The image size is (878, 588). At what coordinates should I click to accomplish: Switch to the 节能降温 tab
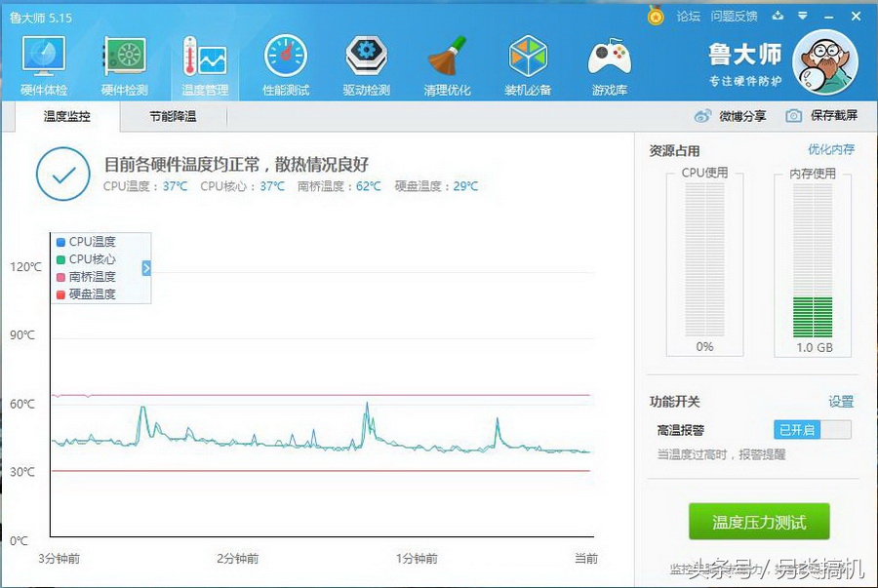[173, 115]
